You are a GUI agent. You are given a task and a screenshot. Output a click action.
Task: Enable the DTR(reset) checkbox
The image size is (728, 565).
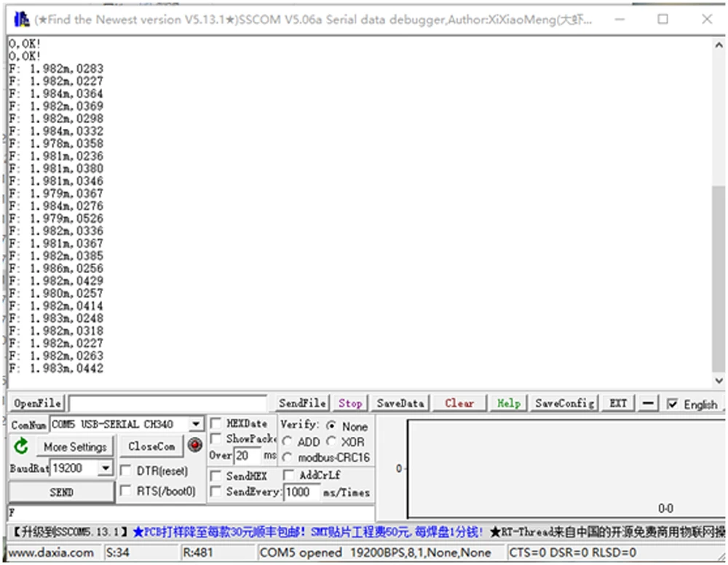point(125,470)
